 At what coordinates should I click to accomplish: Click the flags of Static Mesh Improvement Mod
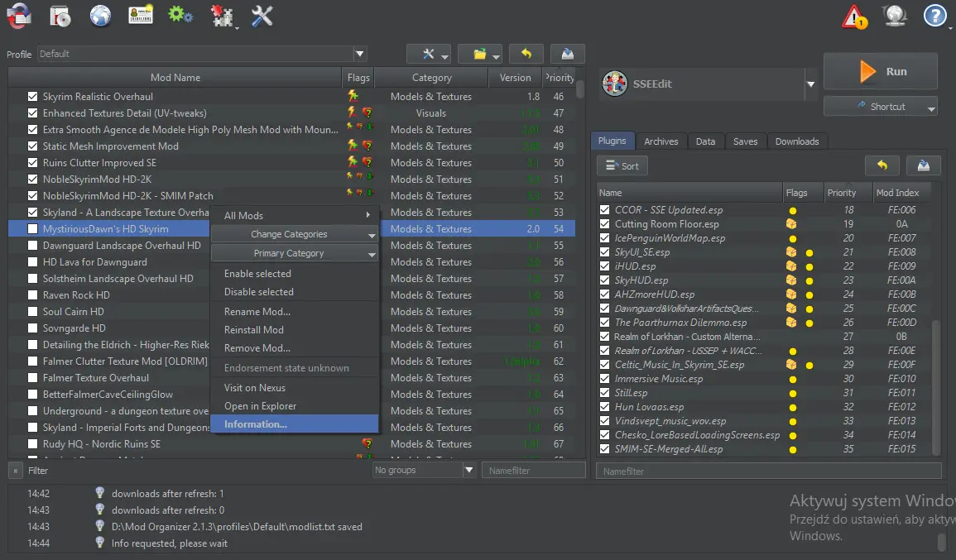[360, 146]
